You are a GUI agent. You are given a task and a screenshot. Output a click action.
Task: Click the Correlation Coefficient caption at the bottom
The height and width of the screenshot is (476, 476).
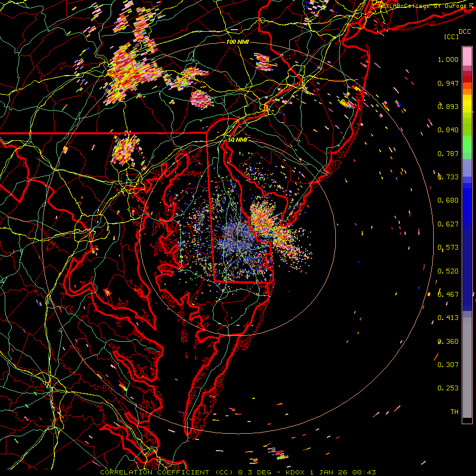(237, 472)
